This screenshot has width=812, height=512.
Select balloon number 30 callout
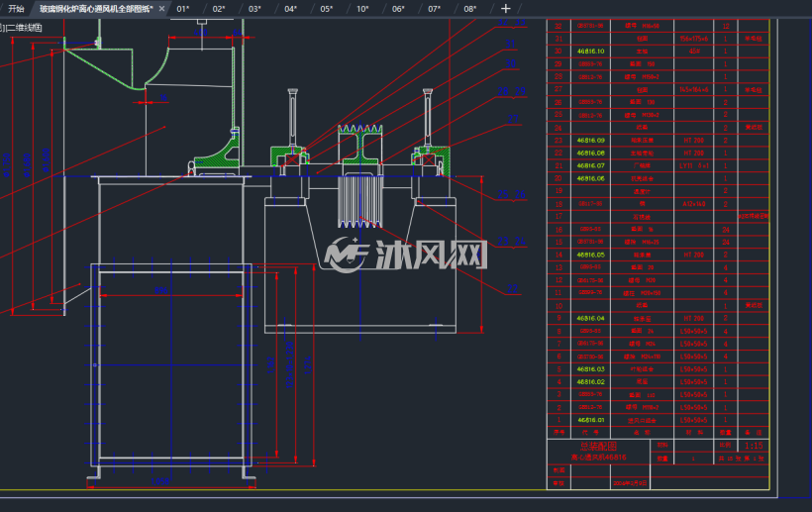click(x=510, y=63)
